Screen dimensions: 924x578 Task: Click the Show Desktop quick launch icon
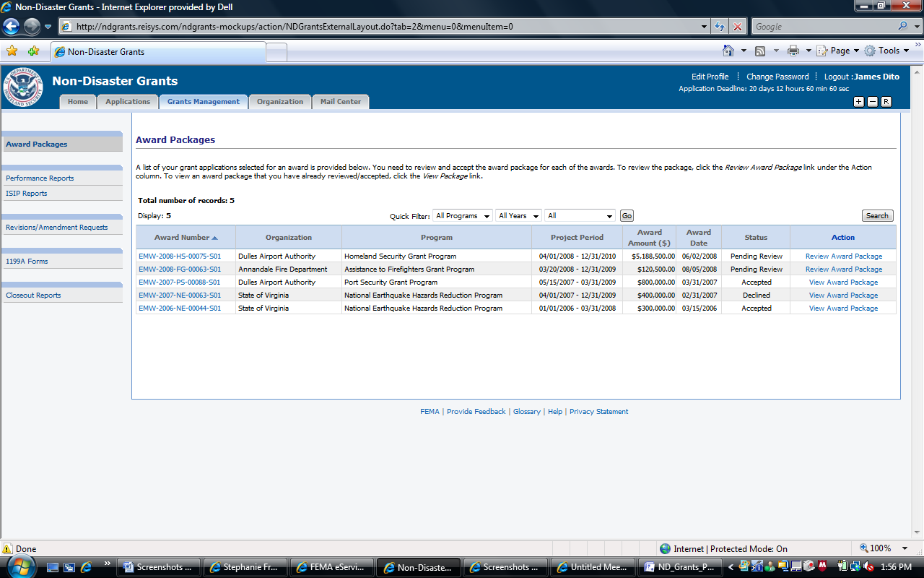53,567
